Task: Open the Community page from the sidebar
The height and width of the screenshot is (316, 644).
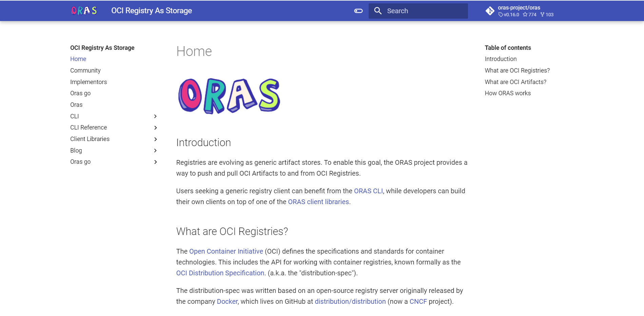Action: point(85,71)
